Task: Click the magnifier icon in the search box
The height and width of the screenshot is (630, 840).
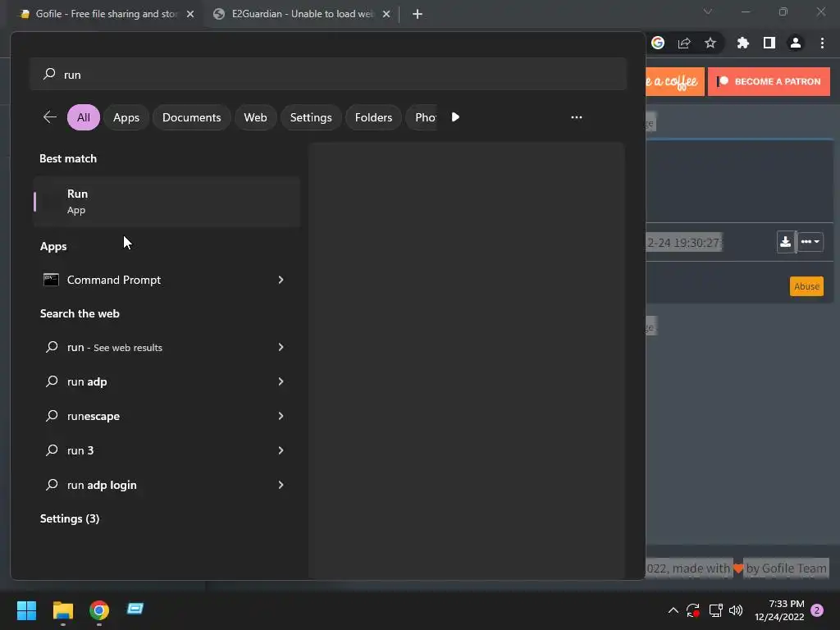Action: click(x=49, y=74)
